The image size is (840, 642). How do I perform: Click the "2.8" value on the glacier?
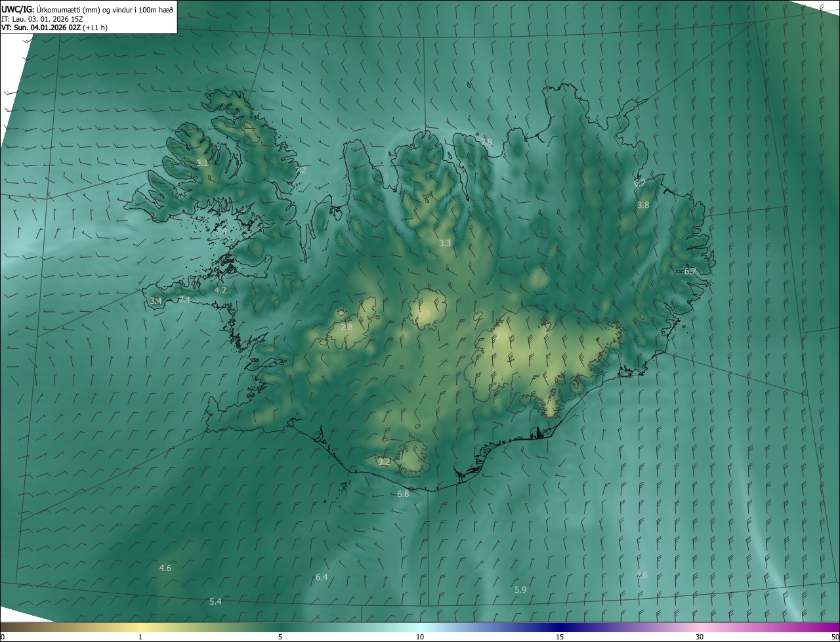[346, 327]
